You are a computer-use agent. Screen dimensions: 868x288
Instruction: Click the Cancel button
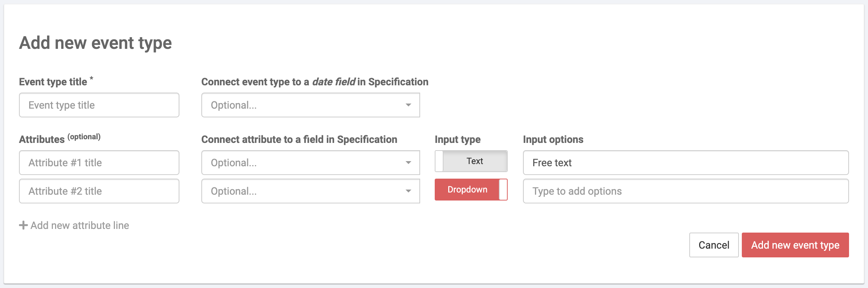714,245
